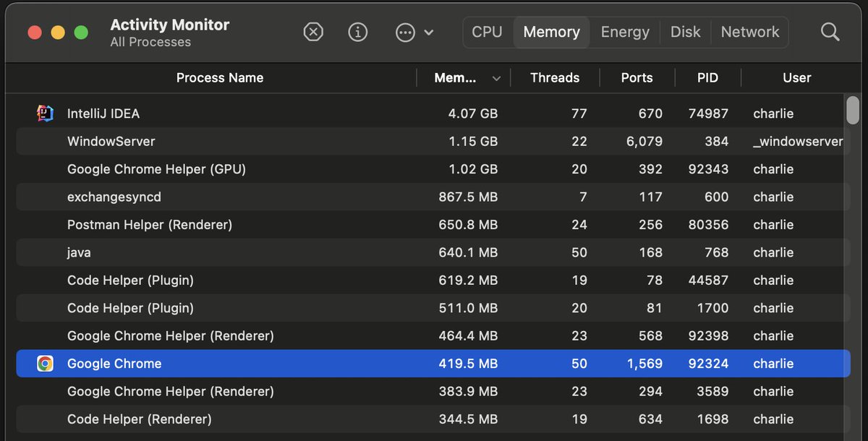Click the 1.15 GB memory value
The height and width of the screenshot is (441, 868).
(473, 141)
